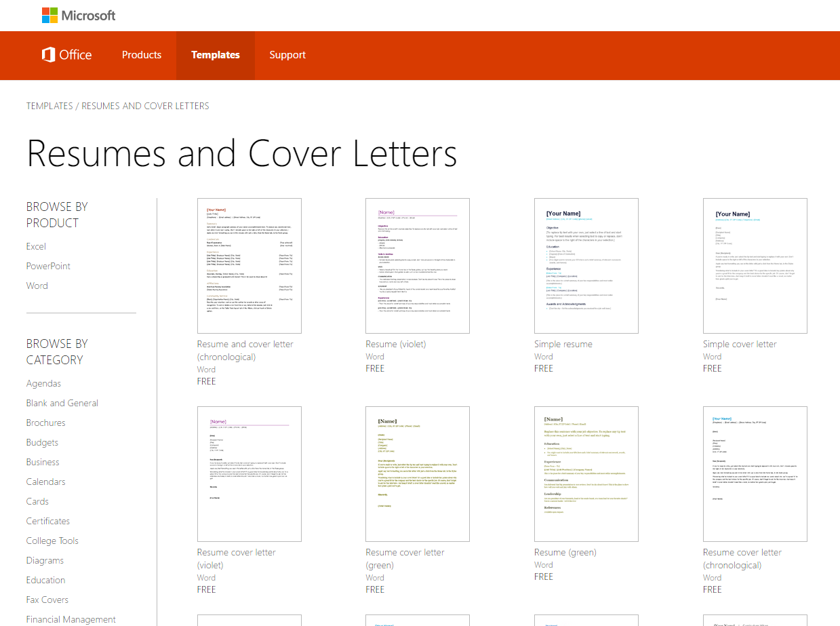This screenshot has width=840, height=626.
Task: Click the Microsoft logo in the header
Action: click(x=79, y=15)
